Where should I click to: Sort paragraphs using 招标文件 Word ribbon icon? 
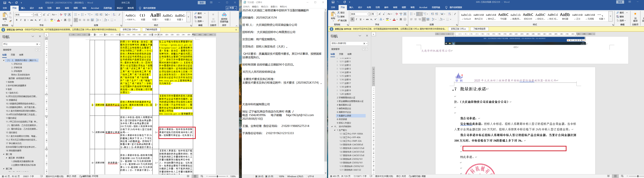pos(114,15)
